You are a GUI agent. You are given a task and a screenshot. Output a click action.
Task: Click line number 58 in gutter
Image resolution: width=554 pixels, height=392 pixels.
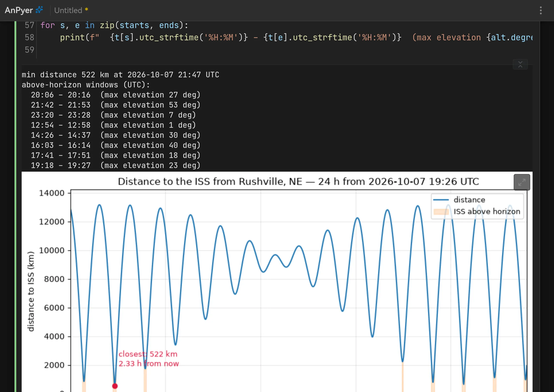click(x=29, y=37)
